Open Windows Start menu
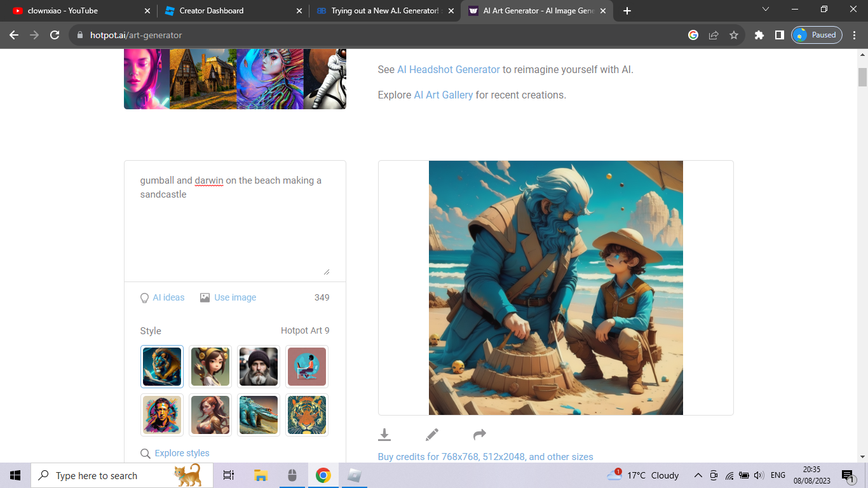 [15, 475]
